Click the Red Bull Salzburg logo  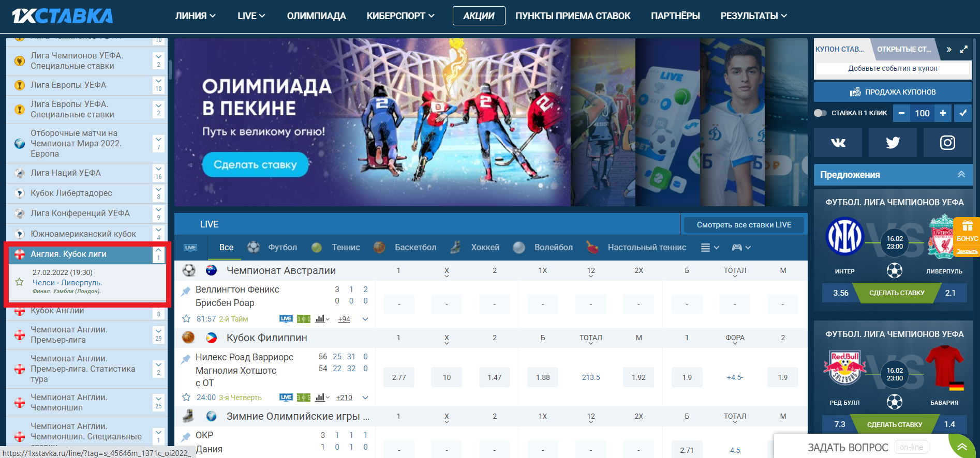point(844,368)
